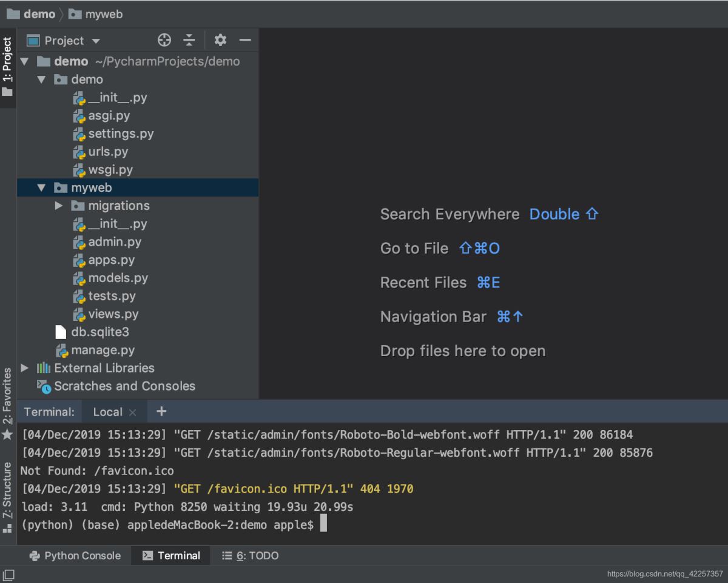Switch to the Python Console tab
728x583 pixels.
(x=75, y=556)
